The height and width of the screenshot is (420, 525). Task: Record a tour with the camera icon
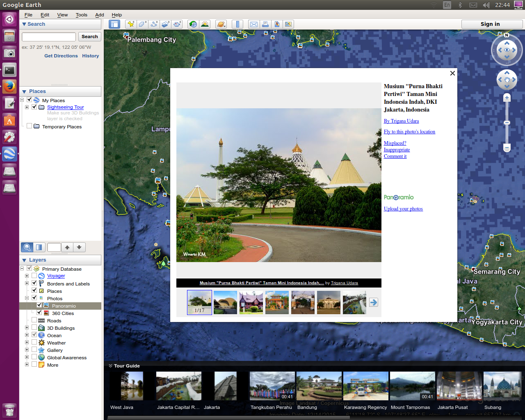177,24
